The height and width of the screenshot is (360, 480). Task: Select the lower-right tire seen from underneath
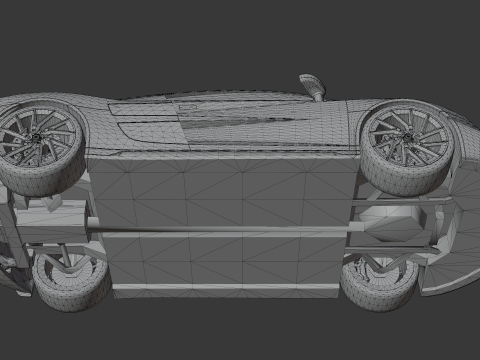pos(379,283)
